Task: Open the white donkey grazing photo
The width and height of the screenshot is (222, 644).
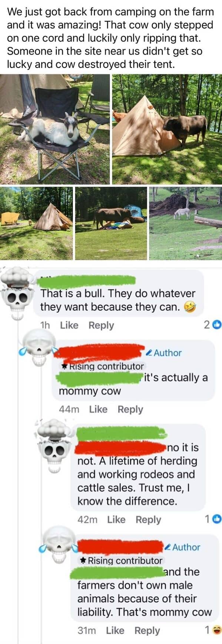Action: point(186,223)
